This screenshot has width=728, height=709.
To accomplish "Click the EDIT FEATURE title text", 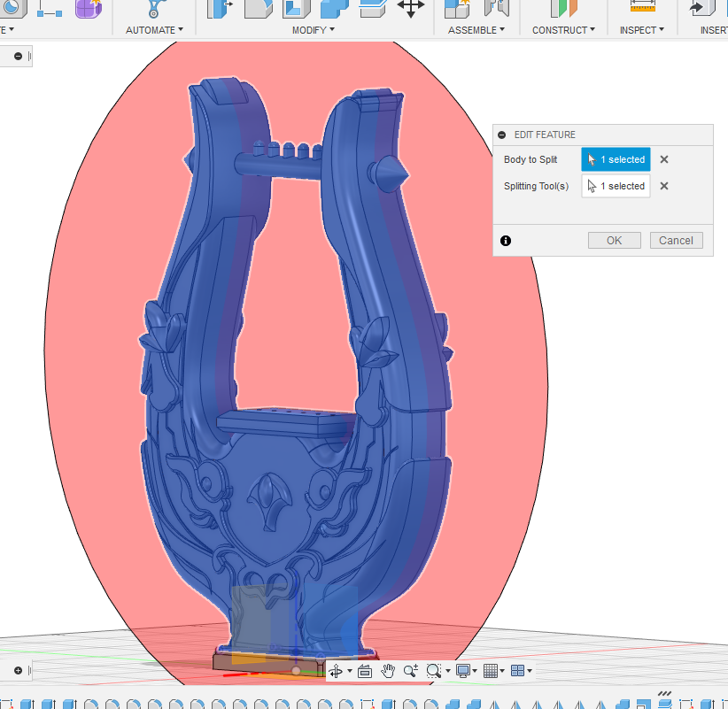I will 545,135.
